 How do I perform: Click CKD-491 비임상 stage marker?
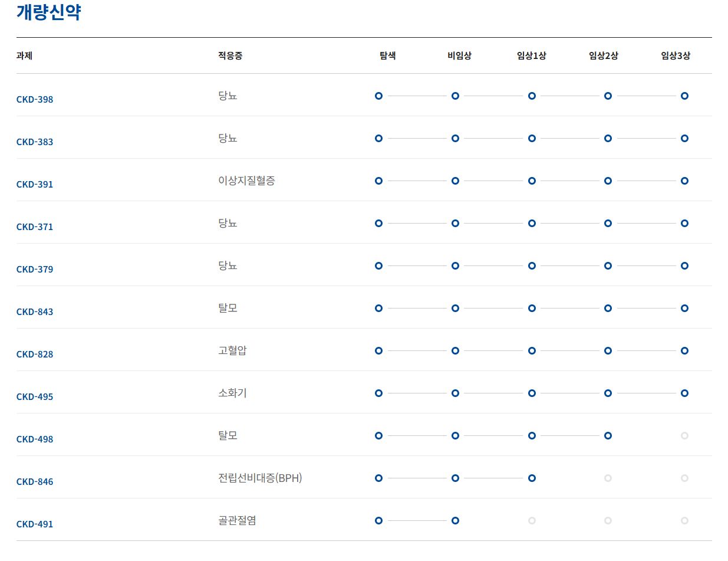[455, 520]
